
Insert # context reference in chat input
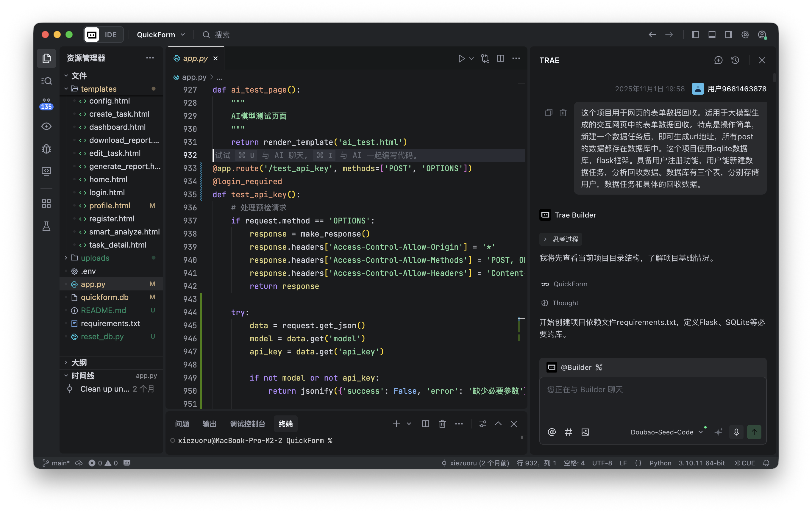[x=568, y=432]
